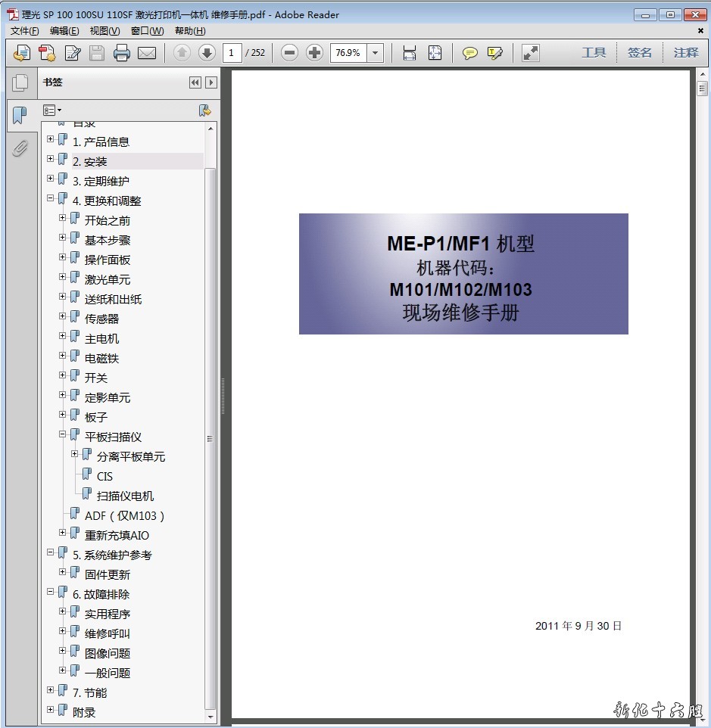
Task: Open the 视图(V) menu
Action: pos(104,31)
